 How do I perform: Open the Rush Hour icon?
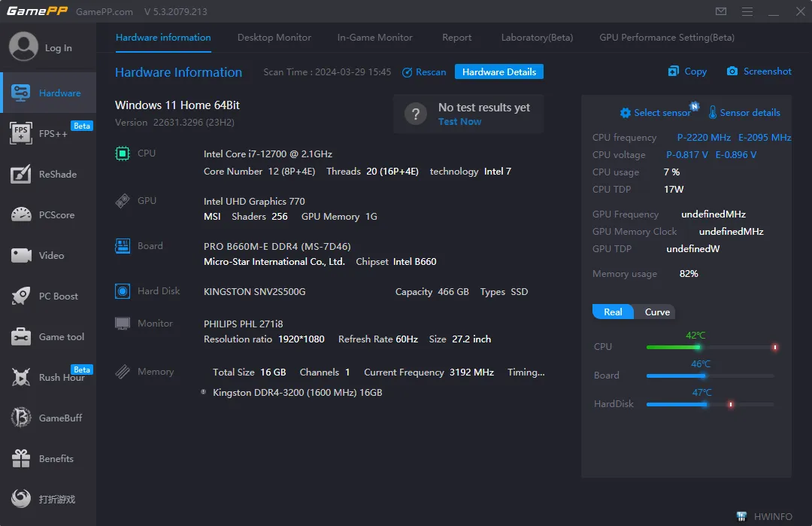(x=21, y=377)
